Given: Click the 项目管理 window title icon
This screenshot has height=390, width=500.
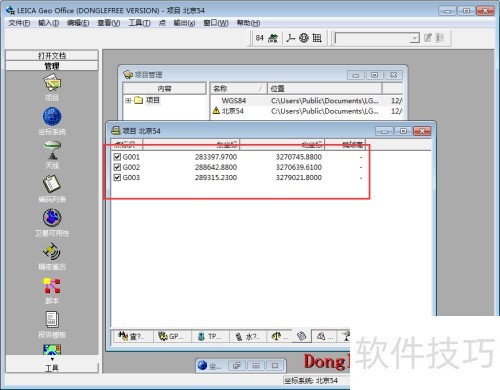Looking at the screenshot, I should [128, 74].
